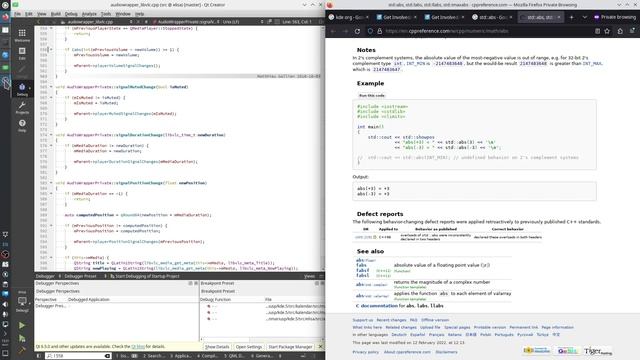Open Firefox launcher in the dock
640x360 pixels.
pos(5,17)
